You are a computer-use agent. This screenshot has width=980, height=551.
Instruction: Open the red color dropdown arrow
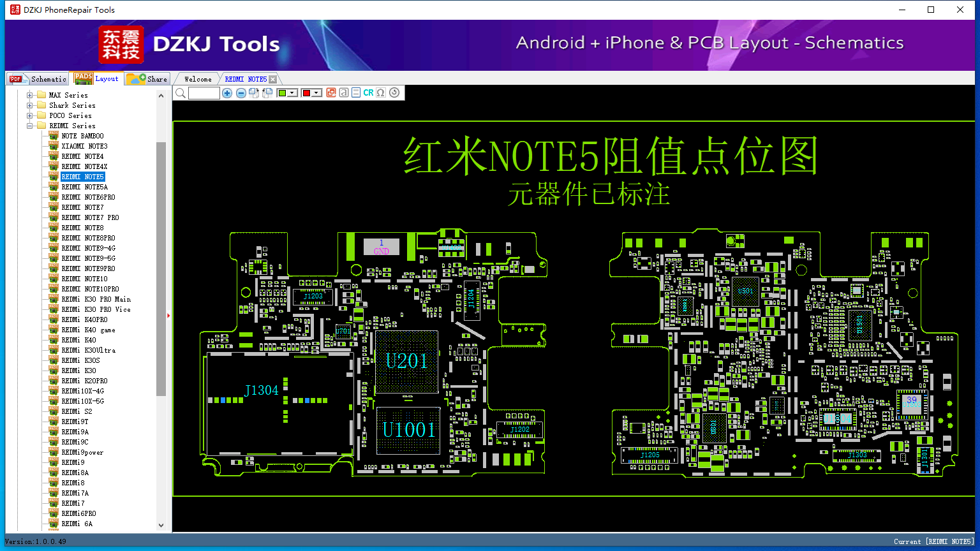pyautogui.click(x=316, y=93)
